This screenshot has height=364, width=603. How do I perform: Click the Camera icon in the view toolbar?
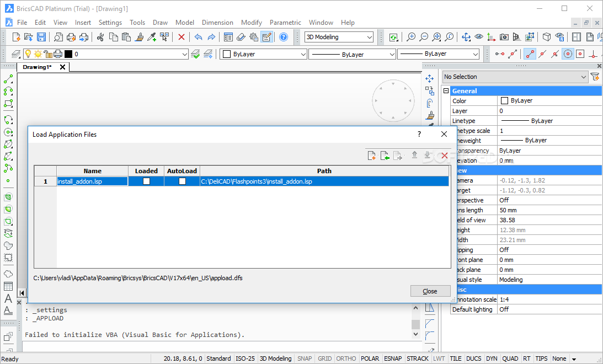tap(504, 37)
